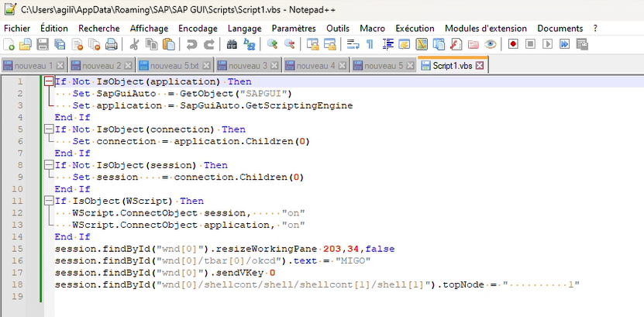Toggle indent guide toolbar button
This screenshot has height=317, width=644.
tap(387, 44)
